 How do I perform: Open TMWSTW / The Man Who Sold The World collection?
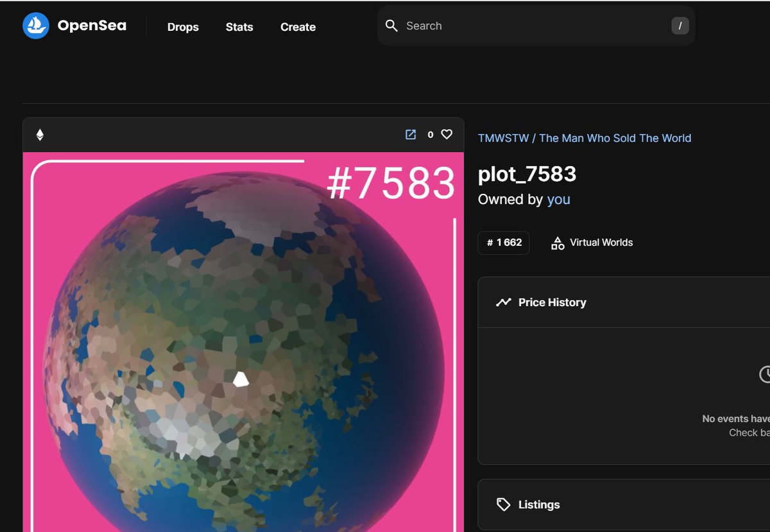[x=585, y=138]
